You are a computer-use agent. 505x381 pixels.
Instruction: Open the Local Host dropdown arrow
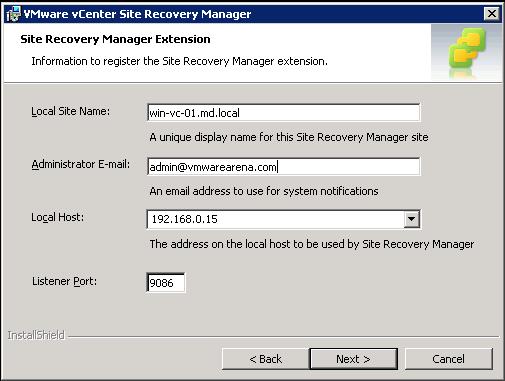tap(412, 219)
